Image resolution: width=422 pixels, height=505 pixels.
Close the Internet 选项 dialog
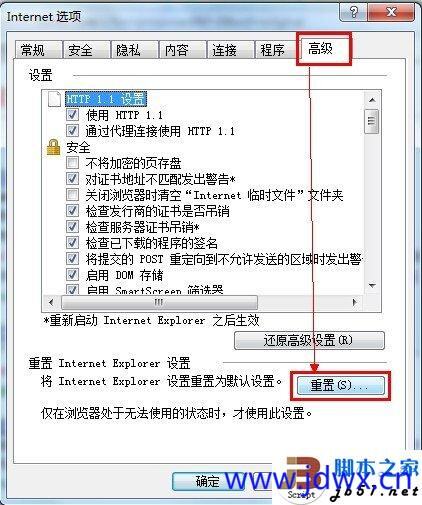(x=391, y=13)
